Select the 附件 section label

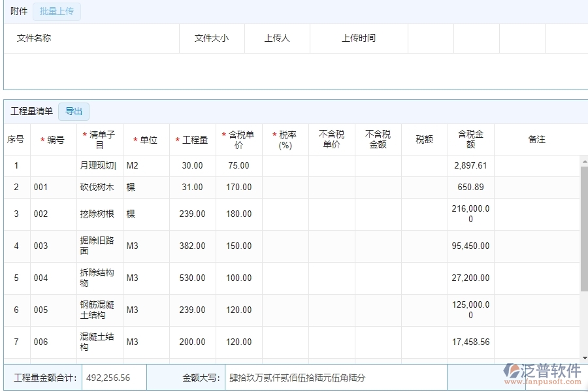pos(18,11)
